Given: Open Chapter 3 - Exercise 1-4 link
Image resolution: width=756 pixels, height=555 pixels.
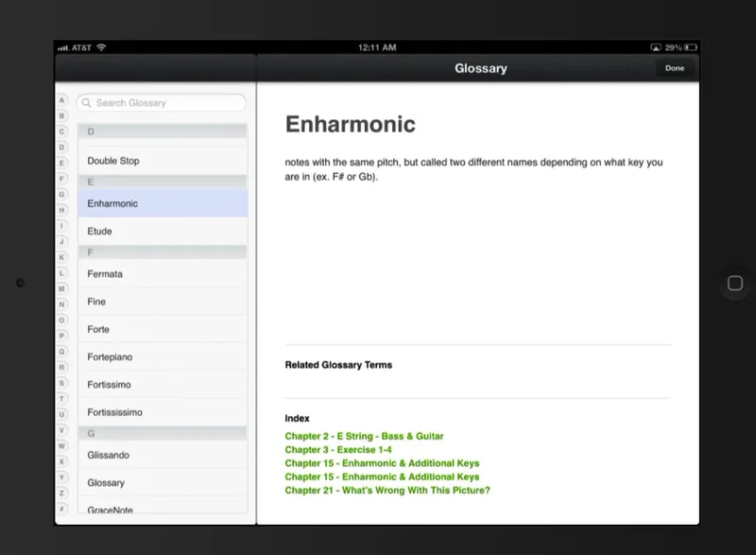Looking at the screenshot, I should [x=338, y=449].
